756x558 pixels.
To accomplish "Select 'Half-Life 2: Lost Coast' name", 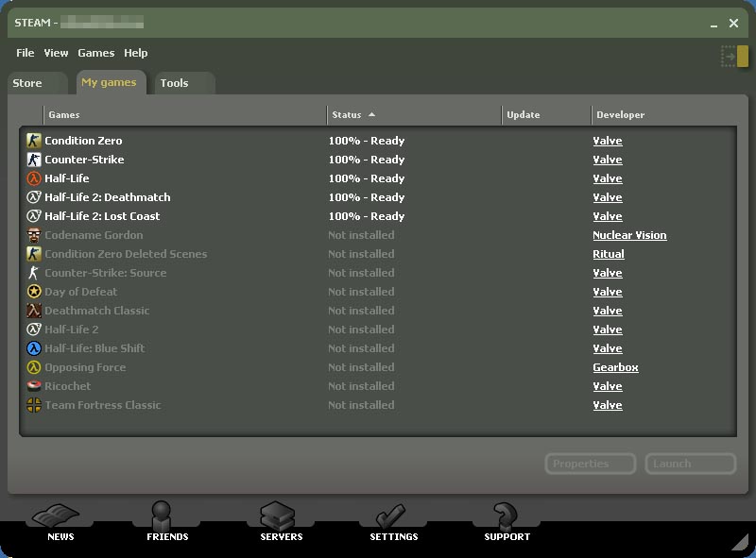I will tap(102, 216).
